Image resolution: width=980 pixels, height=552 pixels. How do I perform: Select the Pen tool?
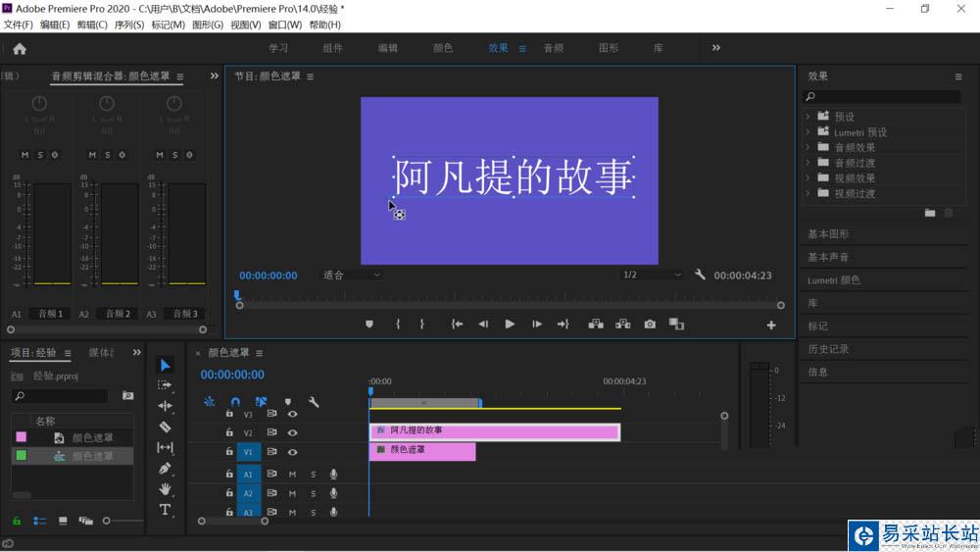[x=165, y=469]
